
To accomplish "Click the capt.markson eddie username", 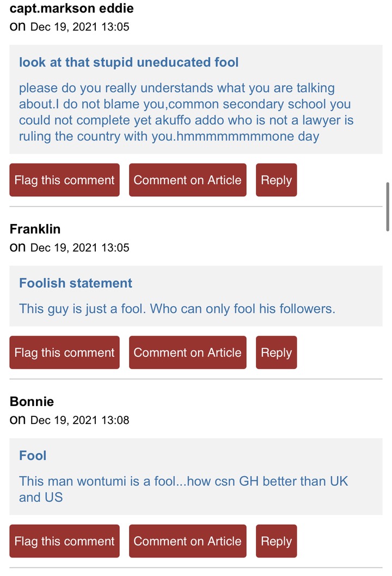I will pyautogui.click(x=71, y=8).
